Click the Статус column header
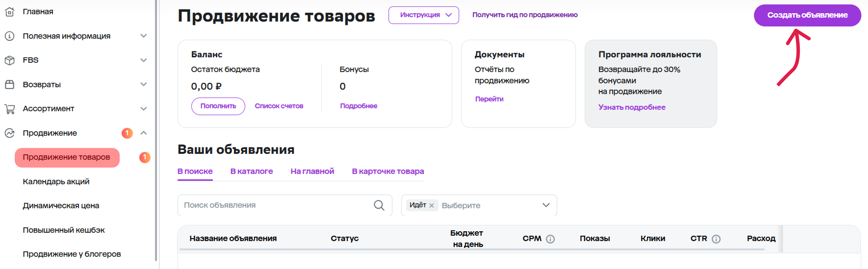 (344, 239)
